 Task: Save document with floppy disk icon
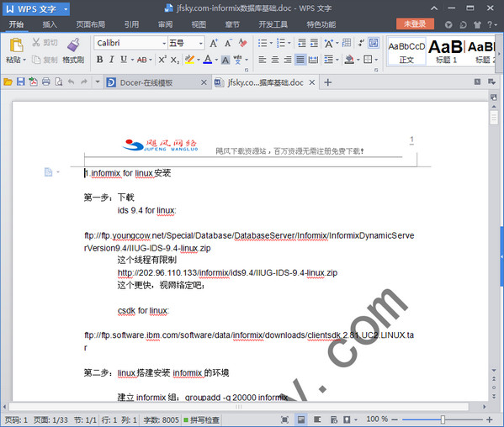20,82
